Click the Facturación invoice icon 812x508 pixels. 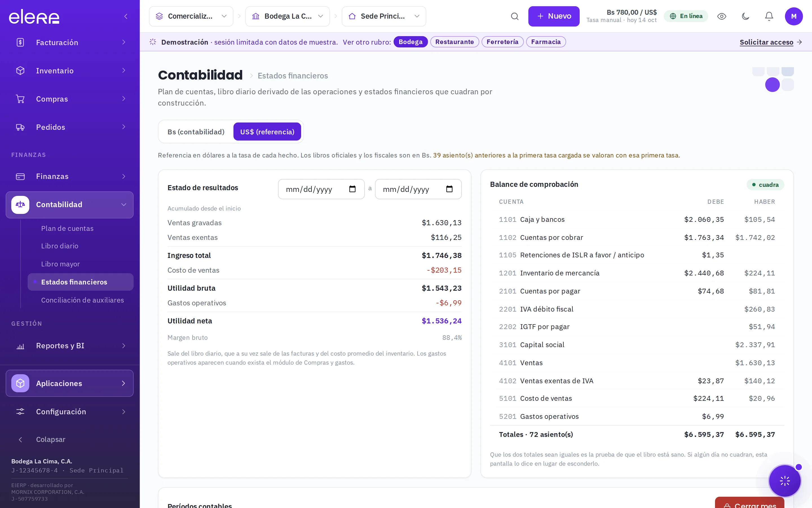point(20,42)
